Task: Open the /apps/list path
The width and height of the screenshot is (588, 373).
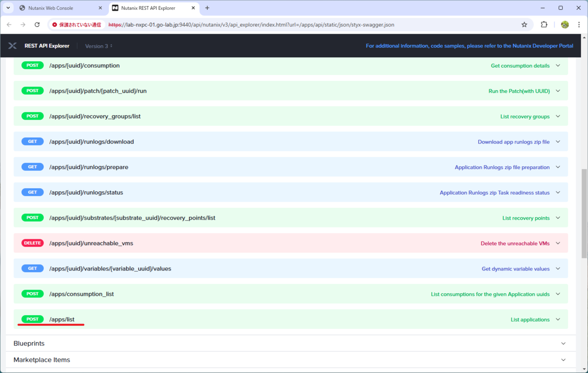Action: (x=62, y=320)
